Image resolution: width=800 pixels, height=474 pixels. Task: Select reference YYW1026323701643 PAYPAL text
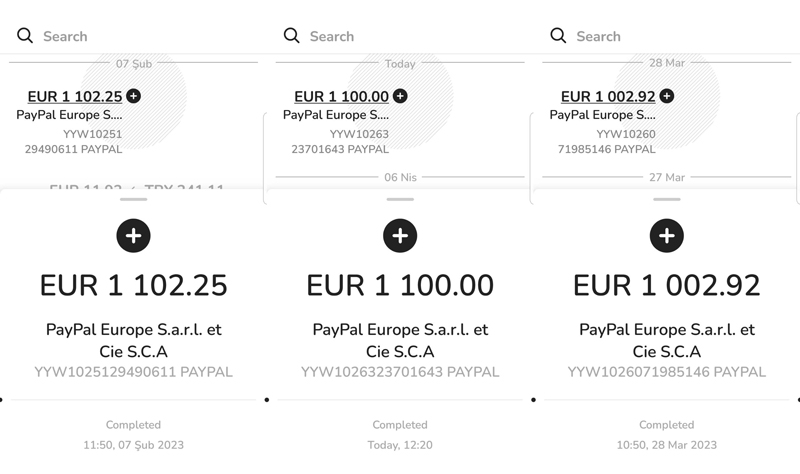[x=400, y=372]
